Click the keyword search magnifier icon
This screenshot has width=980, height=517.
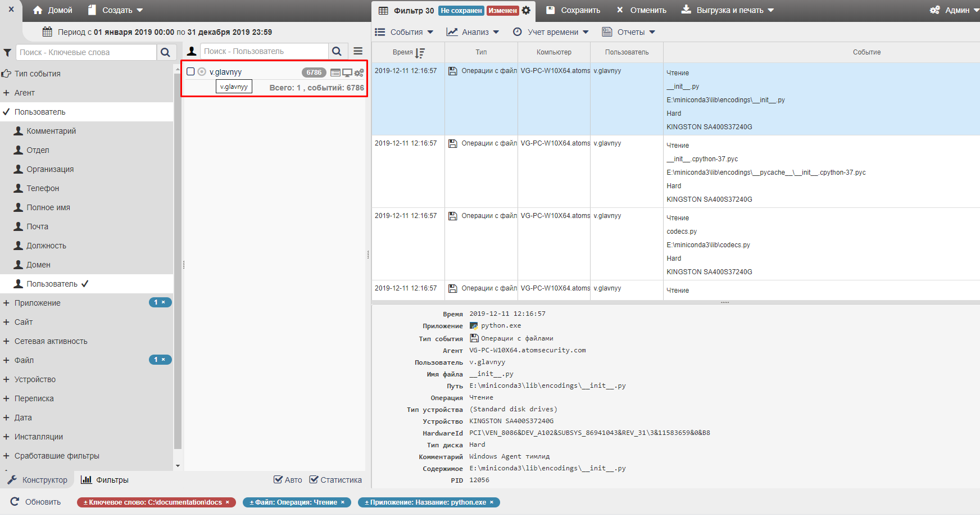165,52
